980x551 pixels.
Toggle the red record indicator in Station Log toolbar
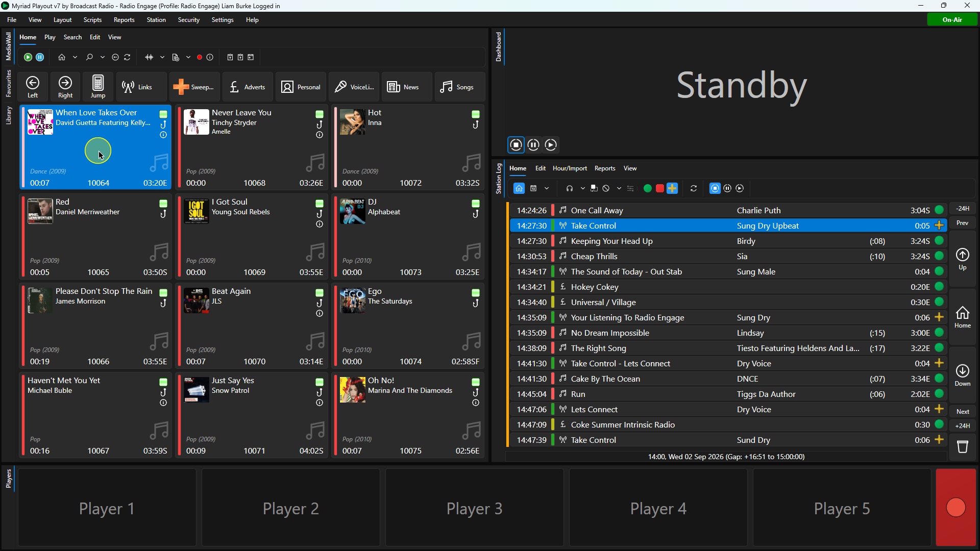click(x=659, y=188)
